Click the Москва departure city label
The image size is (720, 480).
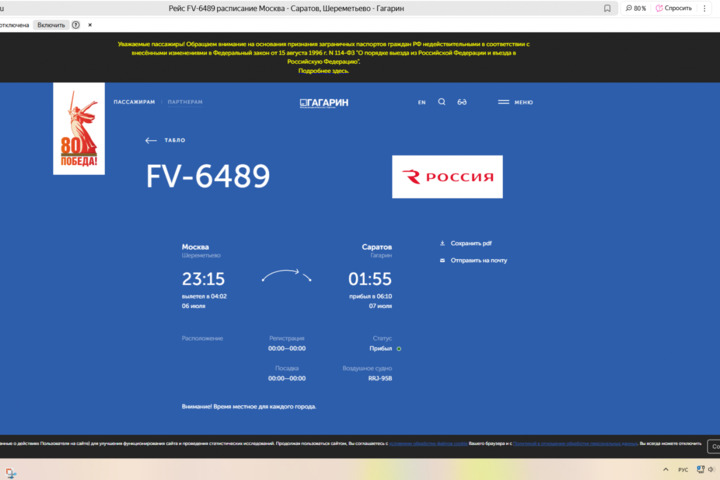point(195,247)
